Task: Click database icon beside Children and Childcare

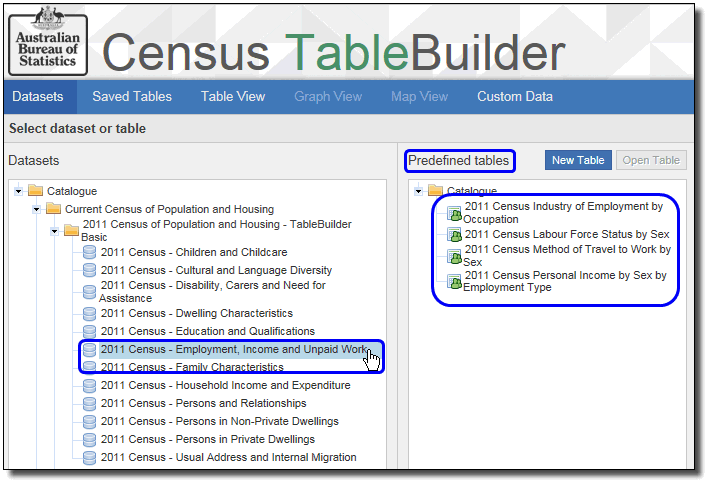Action: 90,252
